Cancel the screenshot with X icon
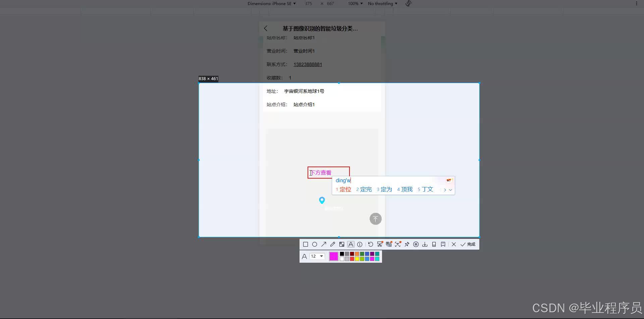The image size is (644, 319). pos(454,244)
